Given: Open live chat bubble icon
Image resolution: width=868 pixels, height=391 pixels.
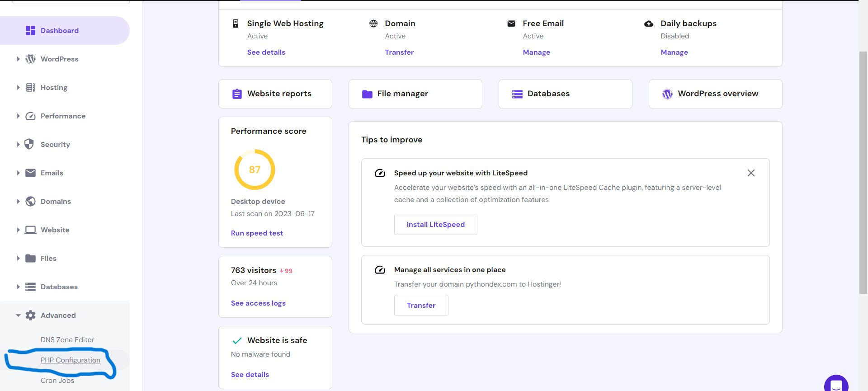Looking at the screenshot, I should 836,384.
